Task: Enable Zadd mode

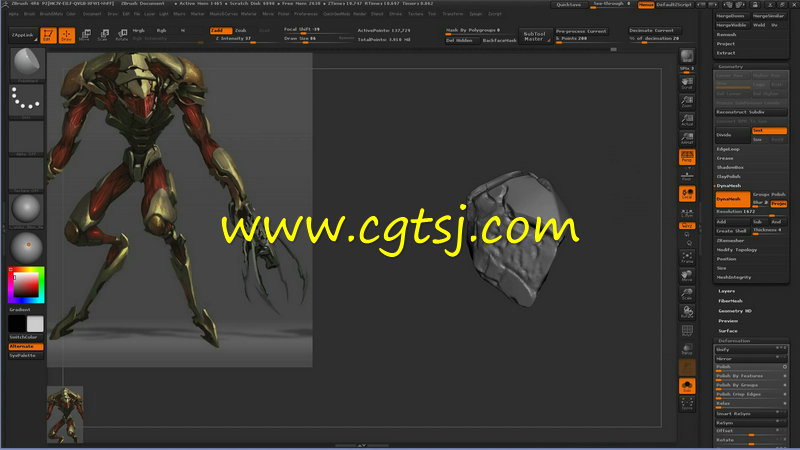Action: [x=220, y=31]
